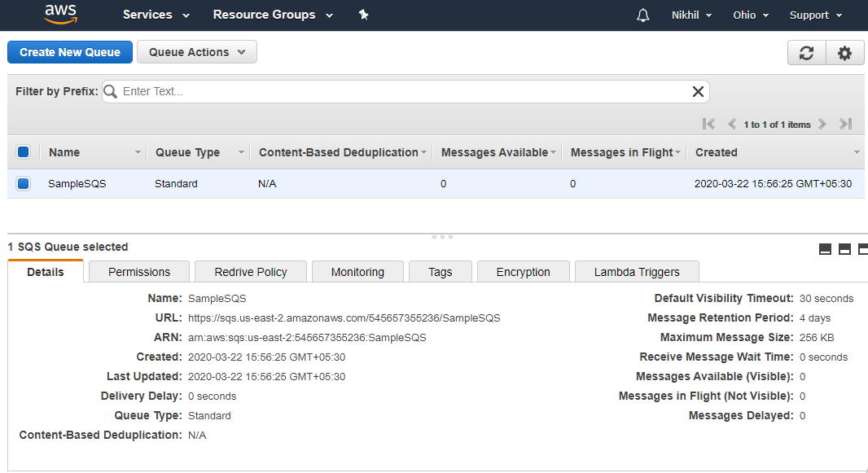The image size is (868, 473).
Task: Sort by Messages in Flight column
Action: pos(625,152)
